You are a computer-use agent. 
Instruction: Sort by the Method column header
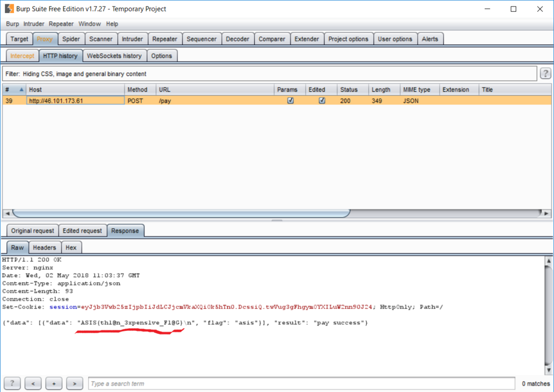[140, 90]
